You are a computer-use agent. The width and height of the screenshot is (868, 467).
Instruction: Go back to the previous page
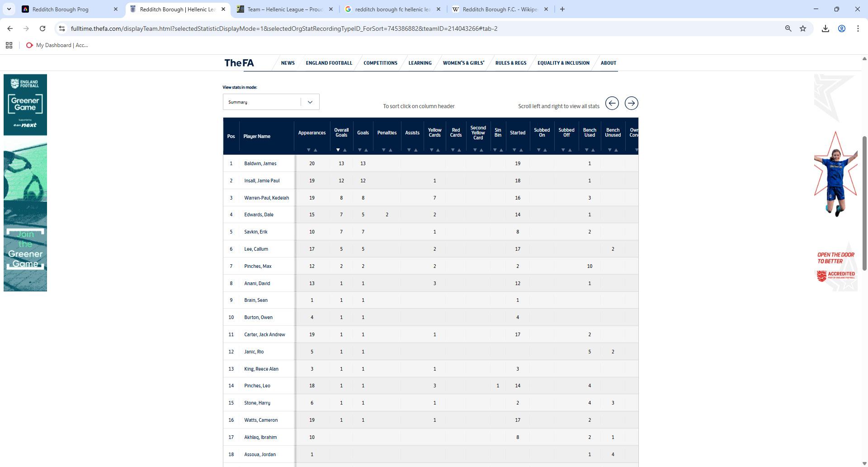(10, 29)
